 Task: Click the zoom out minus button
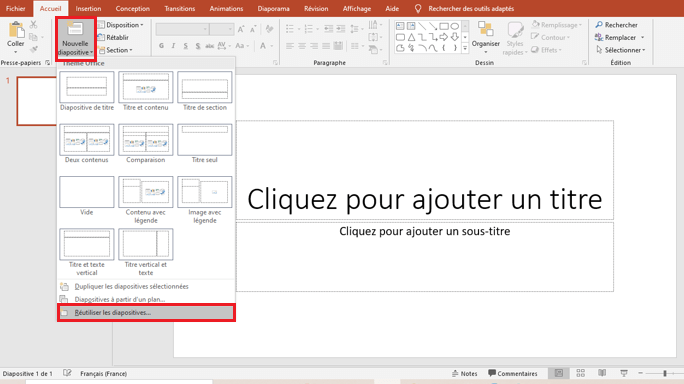click(640, 374)
